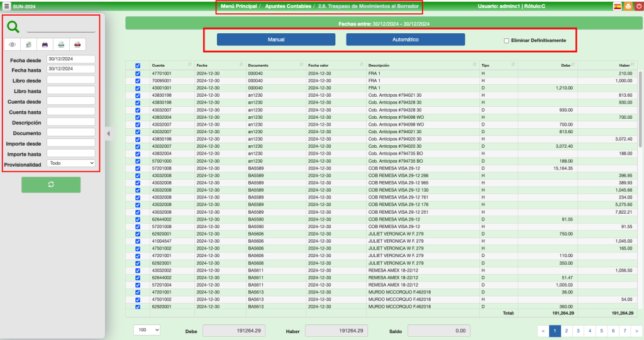The height and width of the screenshot is (340, 644).
Task: Click the green magnifying glass search icon
Action: (13, 27)
